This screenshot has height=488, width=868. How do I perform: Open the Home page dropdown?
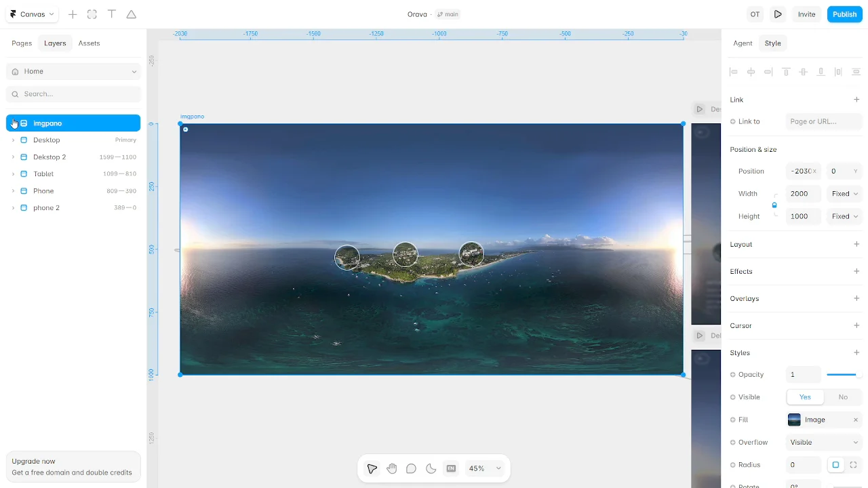[73, 71]
